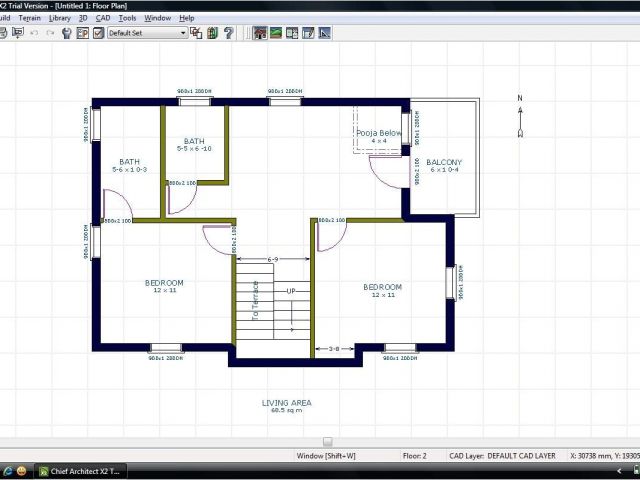Viewport: 640px width, 480px height.
Task: Click the horizontal scrollbar thumb
Action: point(327,441)
